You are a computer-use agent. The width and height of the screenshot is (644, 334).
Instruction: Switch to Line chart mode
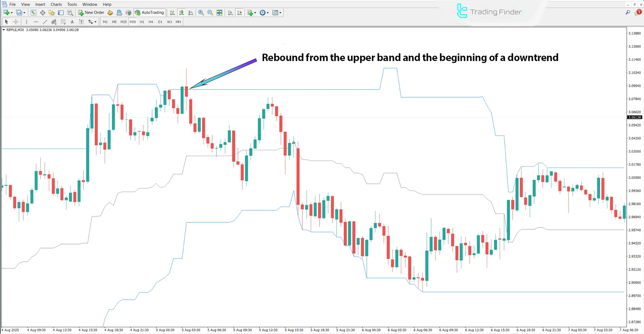coord(190,12)
